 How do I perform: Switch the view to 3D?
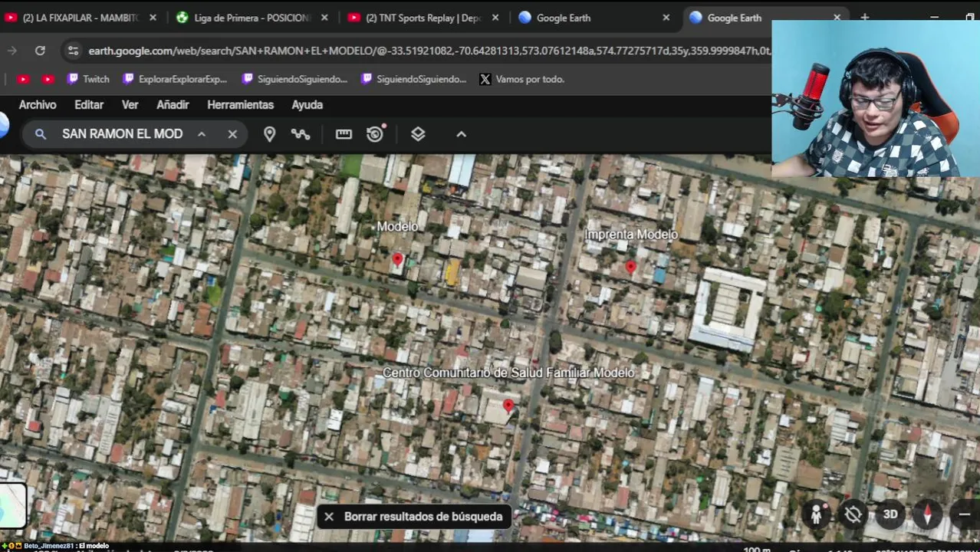pyautogui.click(x=890, y=514)
